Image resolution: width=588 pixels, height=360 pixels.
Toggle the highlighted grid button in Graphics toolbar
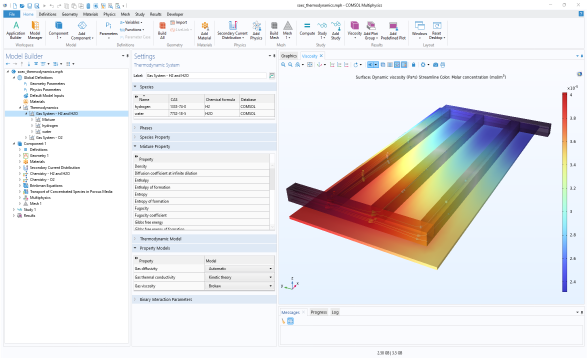tap(397, 65)
